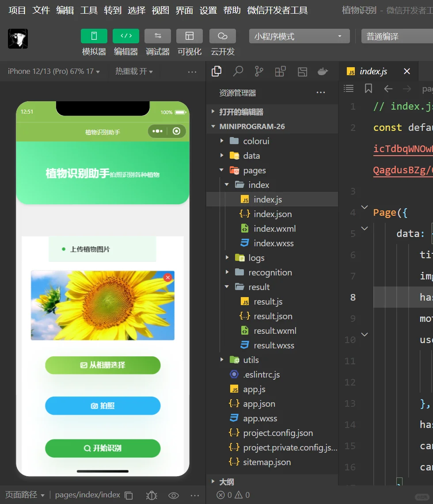The image size is (433, 504).
Task: Open the view menu
Action: [x=160, y=10]
